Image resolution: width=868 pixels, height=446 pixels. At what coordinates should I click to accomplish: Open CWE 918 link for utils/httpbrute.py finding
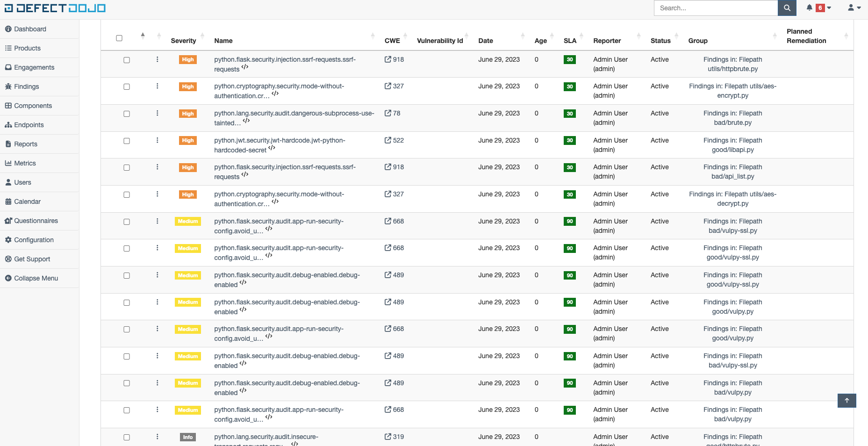click(x=394, y=59)
